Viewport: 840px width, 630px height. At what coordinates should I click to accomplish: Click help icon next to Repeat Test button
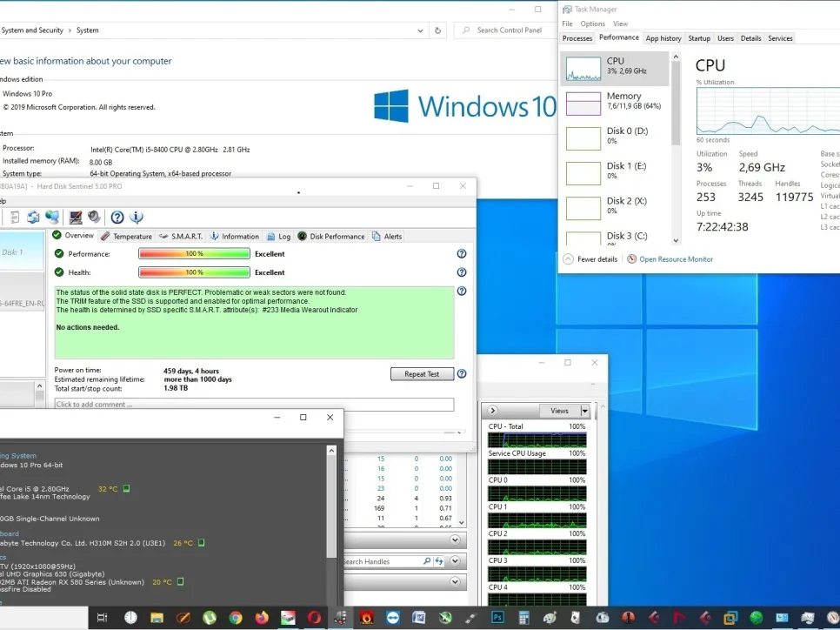click(462, 374)
